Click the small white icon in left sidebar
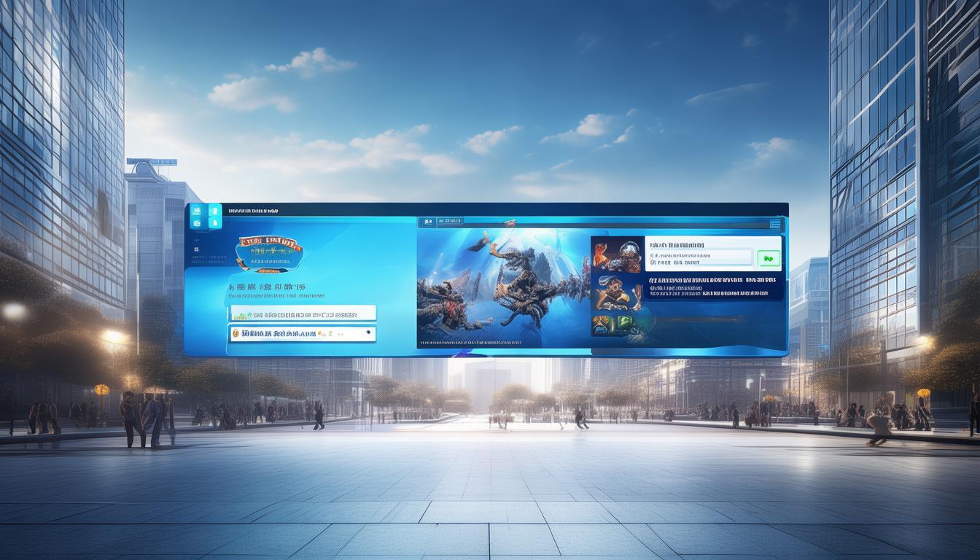980x560 pixels. point(196,249)
